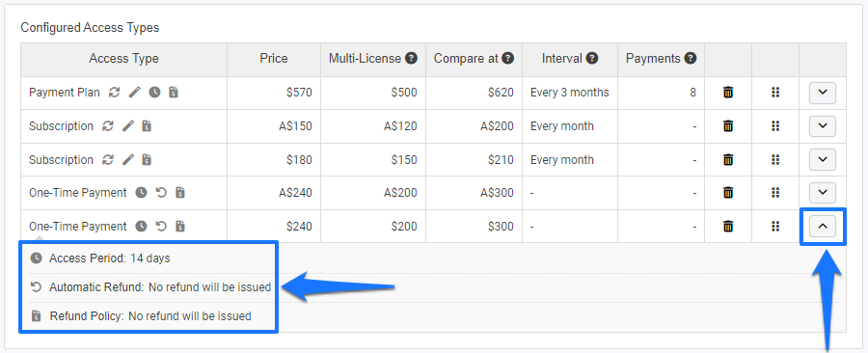Click the pencil icon in the A$150 Subscription row
Image resolution: width=868 pixels, height=353 pixels.
tap(128, 126)
